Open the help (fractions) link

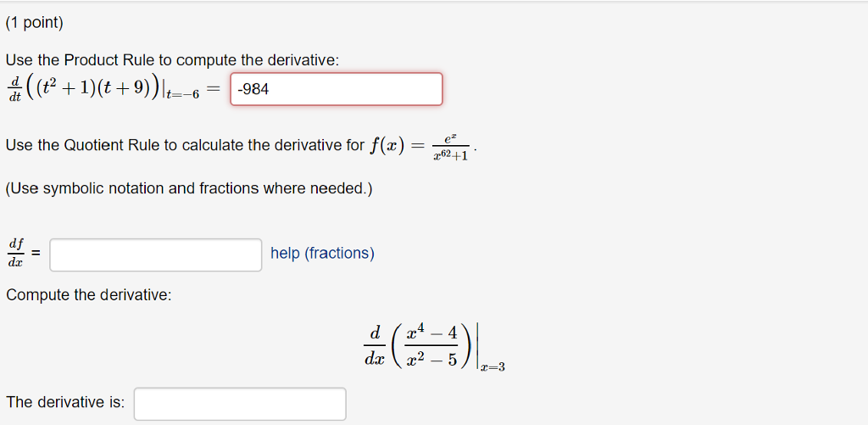(x=322, y=254)
